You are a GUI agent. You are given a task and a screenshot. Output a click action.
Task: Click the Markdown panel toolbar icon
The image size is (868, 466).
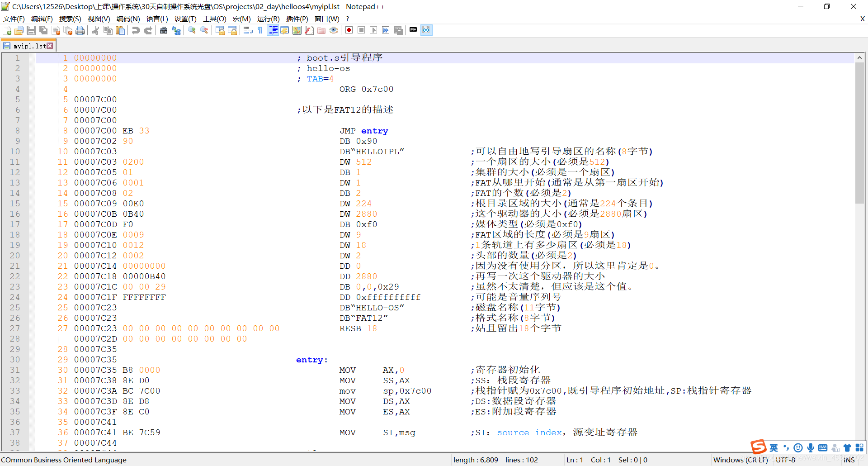[x=413, y=30]
